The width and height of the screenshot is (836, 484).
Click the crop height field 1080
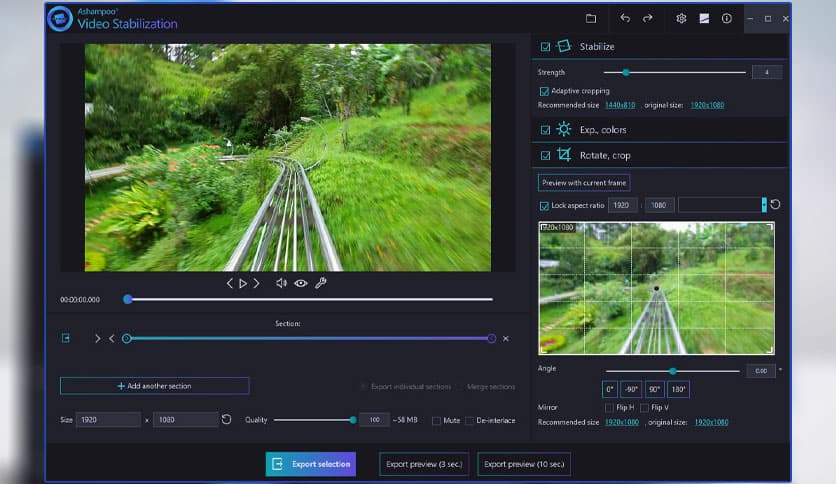pos(660,205)
